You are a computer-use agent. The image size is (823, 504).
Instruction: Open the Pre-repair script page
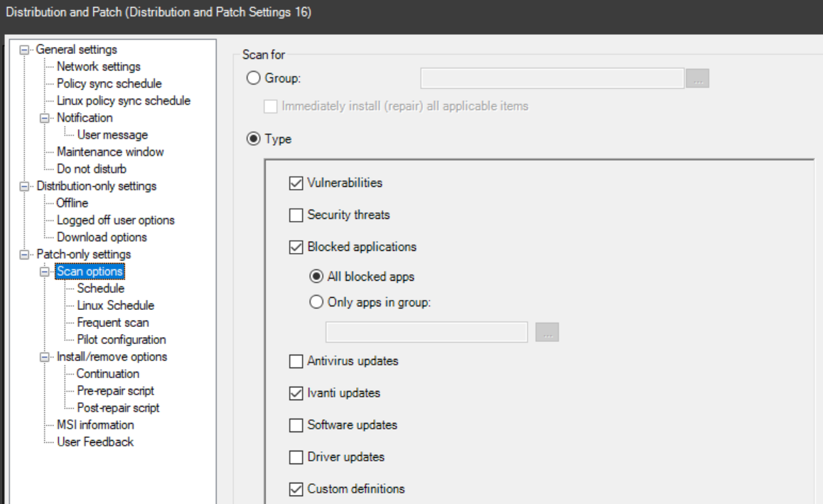(115, 391)
